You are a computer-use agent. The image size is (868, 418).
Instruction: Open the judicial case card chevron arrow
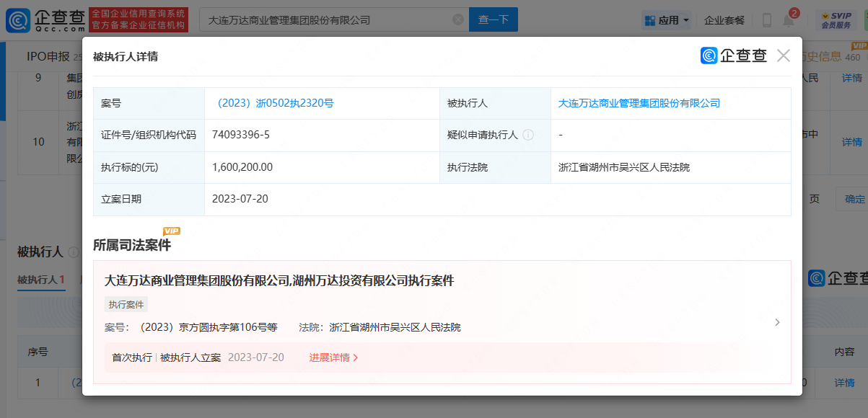[x=777, y=322]
